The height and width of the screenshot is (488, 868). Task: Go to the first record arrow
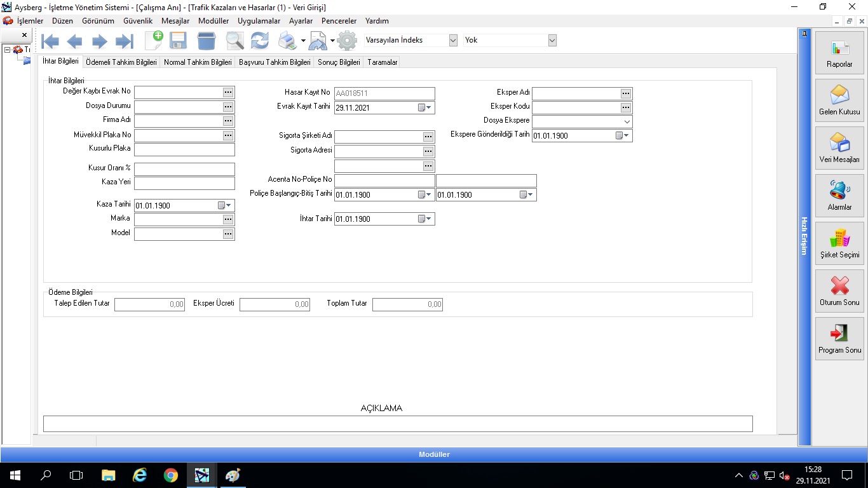tap(50, 42)
